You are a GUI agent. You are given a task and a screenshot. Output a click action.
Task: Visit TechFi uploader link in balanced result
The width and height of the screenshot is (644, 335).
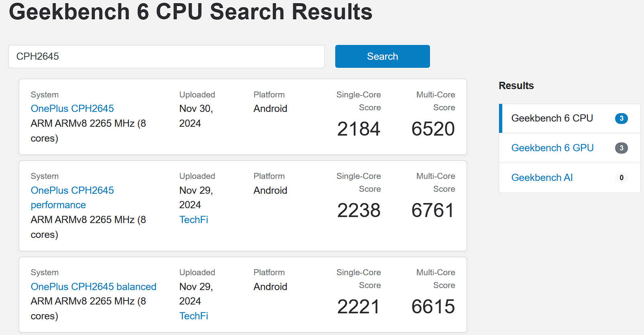(194, 316)
